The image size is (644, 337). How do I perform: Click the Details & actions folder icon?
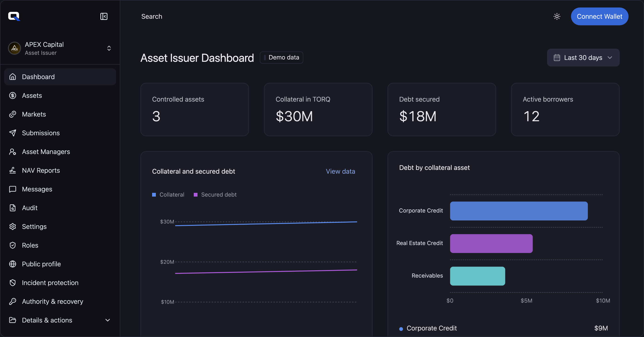pos(12,320)
